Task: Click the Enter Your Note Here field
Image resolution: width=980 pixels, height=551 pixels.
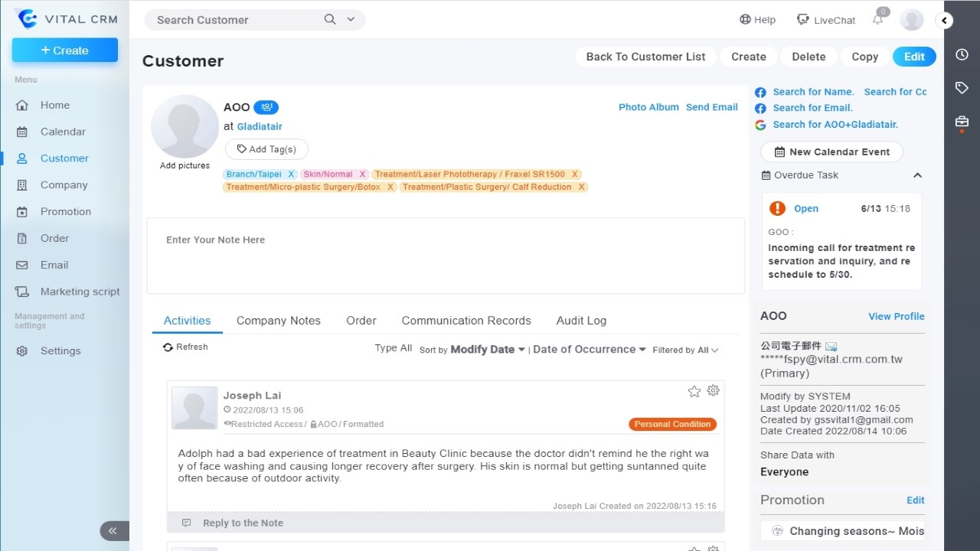Action: [x=446, y=256]
